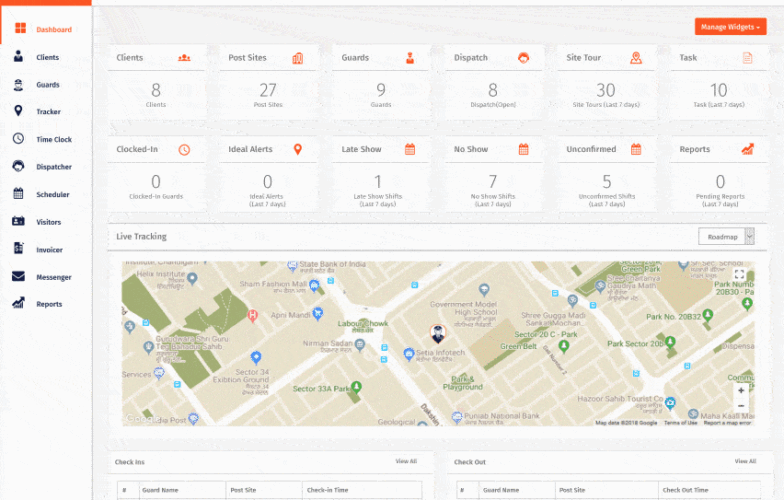Go to Dashboard menu item
Image resolution: width=784 pixels, height=500 pixels.
tap(54, 30)
